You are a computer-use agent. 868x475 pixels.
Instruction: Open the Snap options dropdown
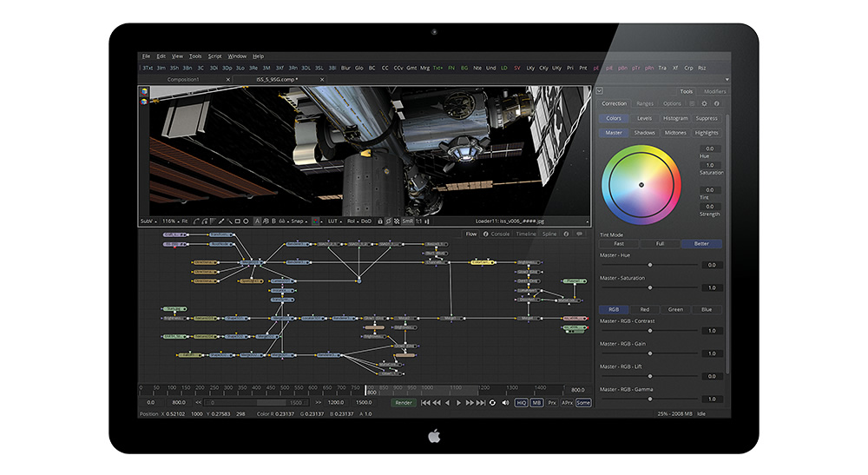pyautogui.click(x=299, y=221)
